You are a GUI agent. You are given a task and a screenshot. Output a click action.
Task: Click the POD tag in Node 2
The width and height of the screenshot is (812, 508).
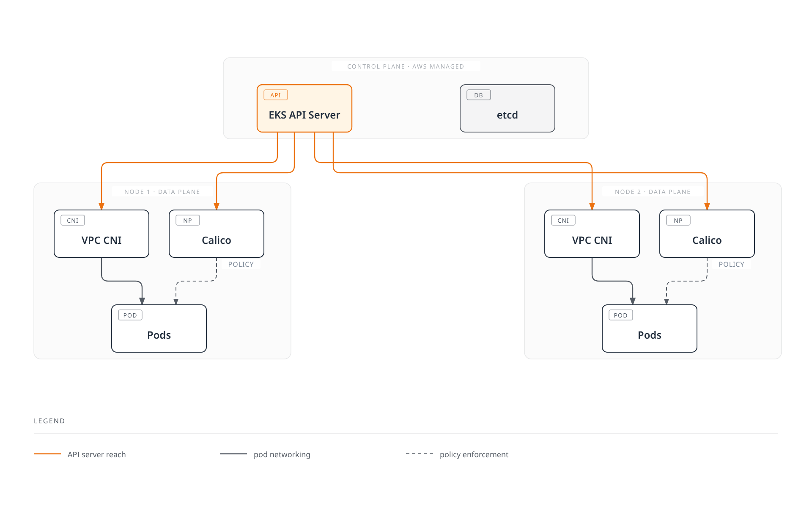[621, 315]
